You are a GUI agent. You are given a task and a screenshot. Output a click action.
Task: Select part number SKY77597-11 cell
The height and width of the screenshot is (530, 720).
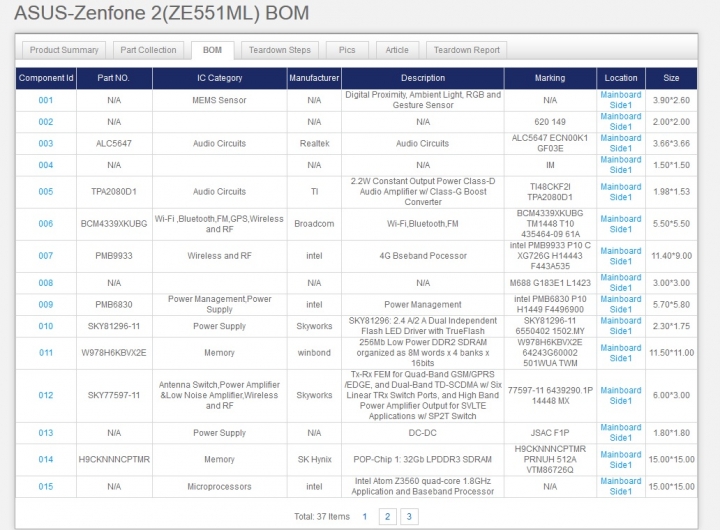click(114, 395)
